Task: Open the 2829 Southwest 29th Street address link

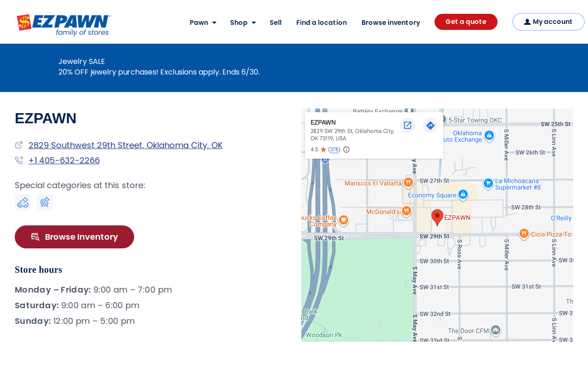Action: (125, 145)
